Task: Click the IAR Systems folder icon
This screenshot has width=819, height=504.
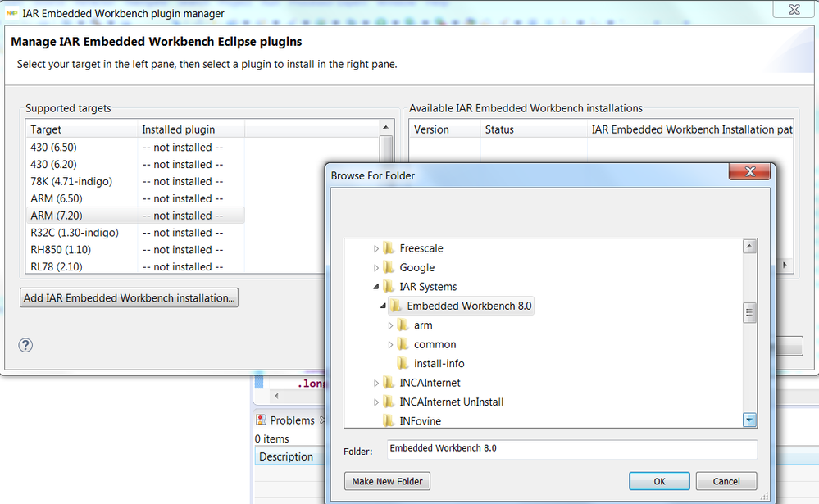Action: (388, 287)
